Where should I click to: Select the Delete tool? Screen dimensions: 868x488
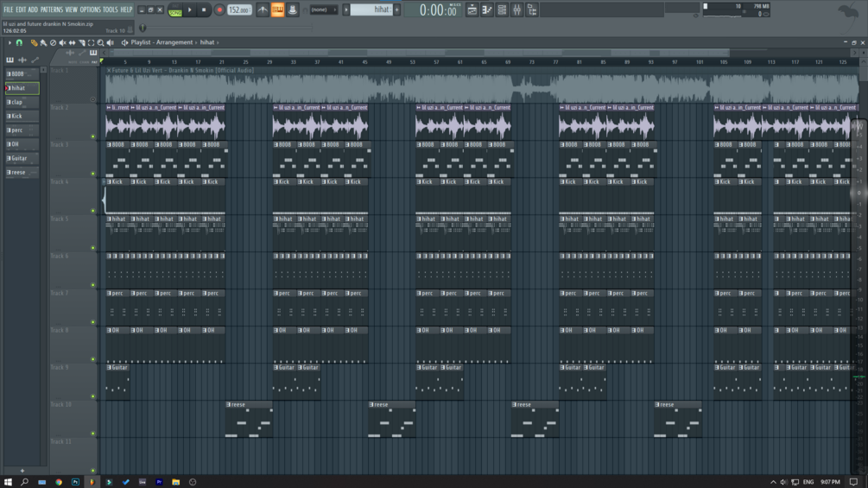coord(54,42)
